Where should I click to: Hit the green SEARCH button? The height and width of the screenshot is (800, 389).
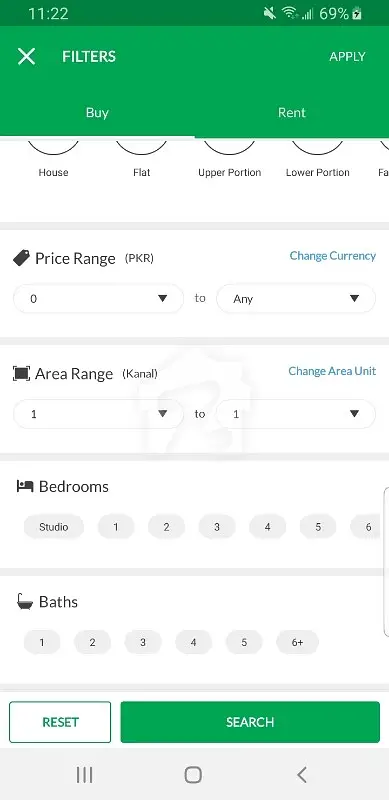pyautogui.click(x=250, y=722)
